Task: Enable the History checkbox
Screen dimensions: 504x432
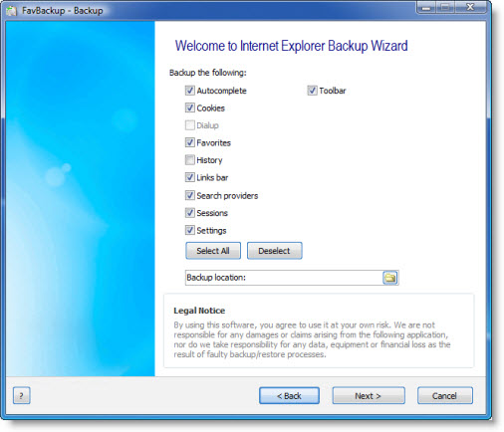Action: coord(189,160)
